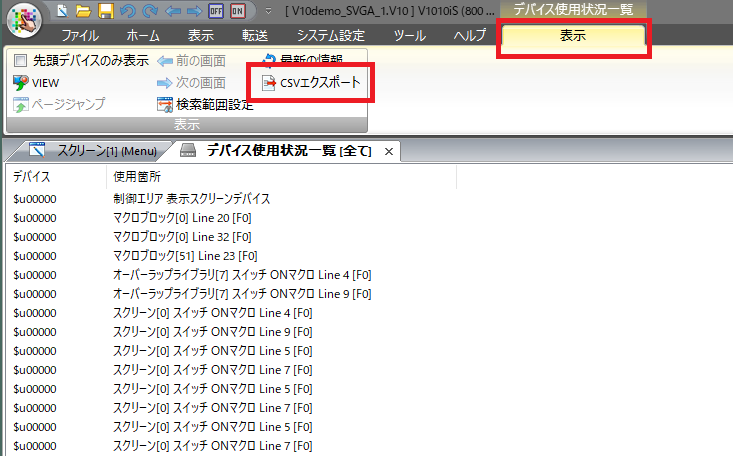The width and height of the screenshot is (733, 456).
Task: Click the application logo button
Action: tap(24, 22)
